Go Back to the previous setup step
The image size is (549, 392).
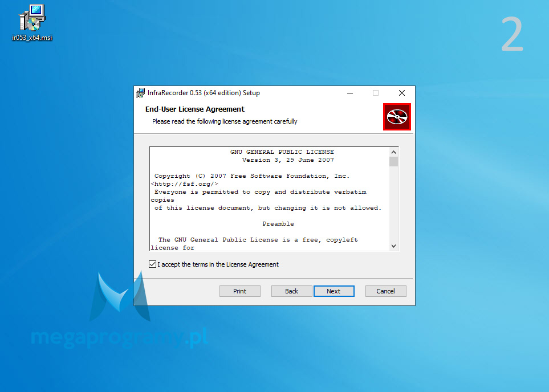coord(292,291)
